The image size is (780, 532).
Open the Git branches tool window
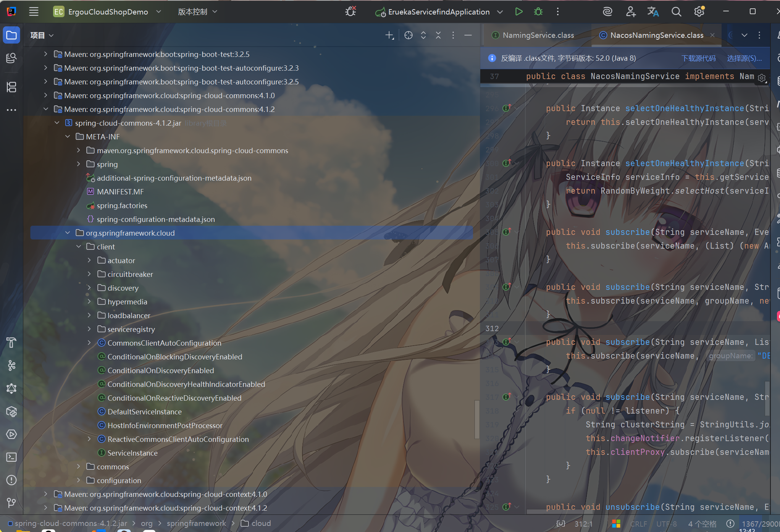[11, 503]
